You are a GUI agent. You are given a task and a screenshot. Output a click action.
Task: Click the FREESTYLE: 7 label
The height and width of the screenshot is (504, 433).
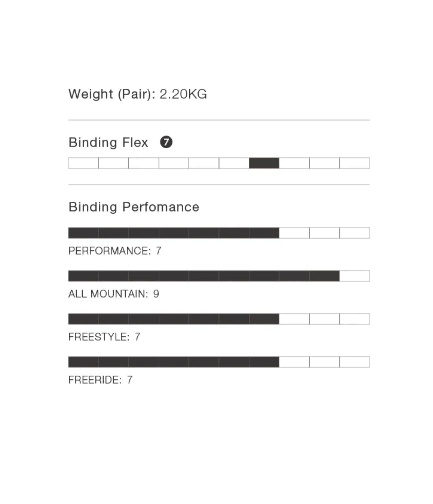104,337
